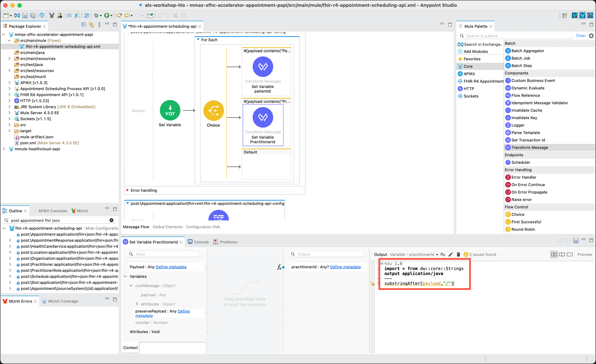Collapse the post:Appointment fhir+xml flow

click(x=128, y=203)
